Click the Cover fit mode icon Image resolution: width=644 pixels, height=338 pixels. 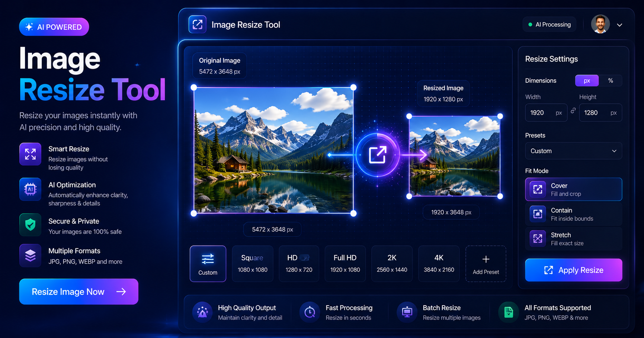538,189
